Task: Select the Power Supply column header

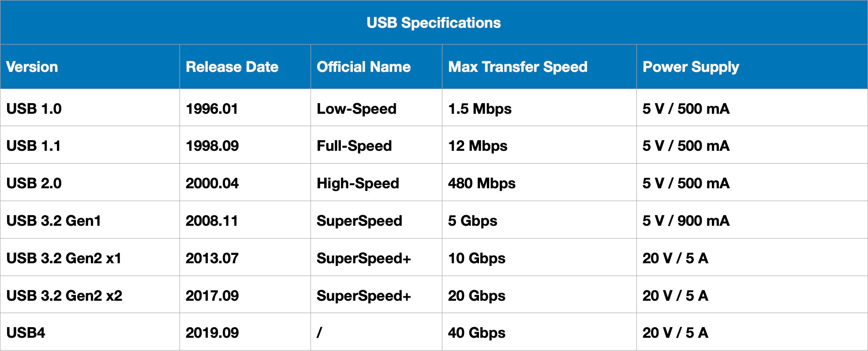Action: coord(691,67)
